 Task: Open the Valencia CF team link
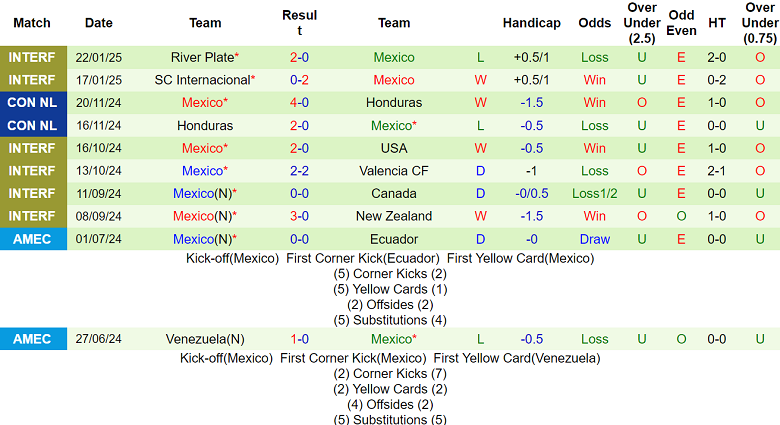click(x=393, y=171)
